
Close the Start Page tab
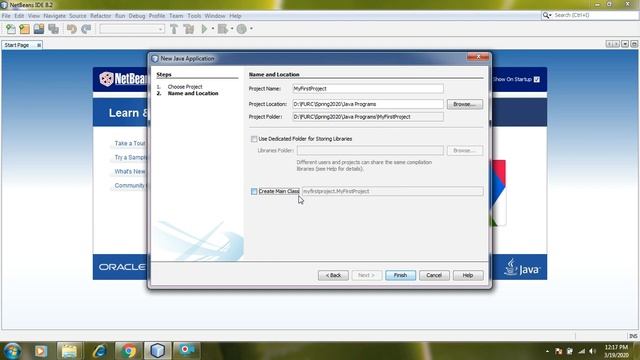pyautogui.click(x=39, y=45)
